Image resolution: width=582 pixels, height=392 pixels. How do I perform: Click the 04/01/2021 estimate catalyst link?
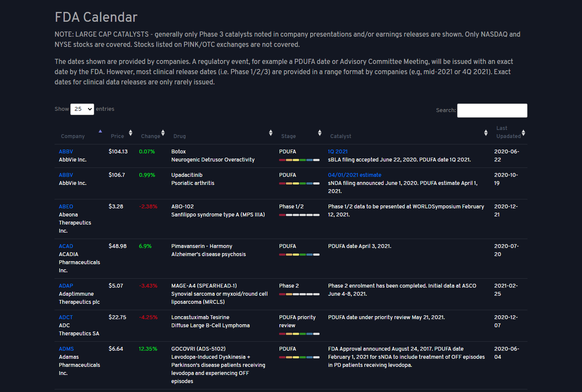(x=354, y=175)
